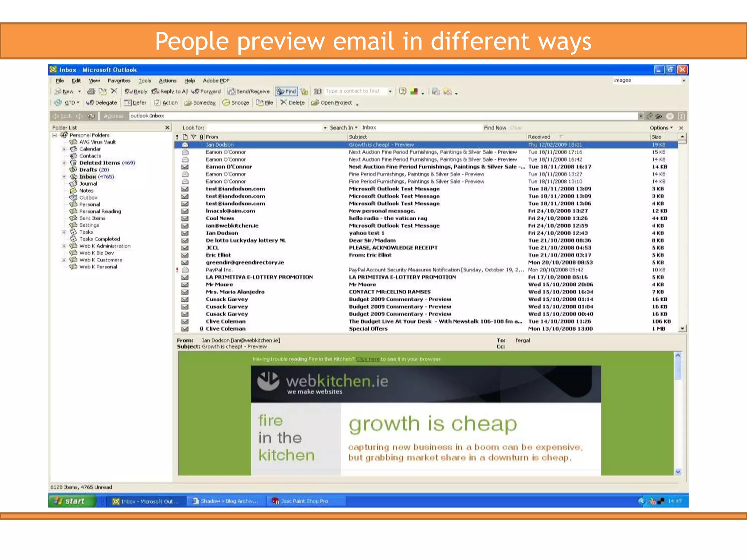
Task: Click the Help question mark icon
Action: (x=403, y=91)
